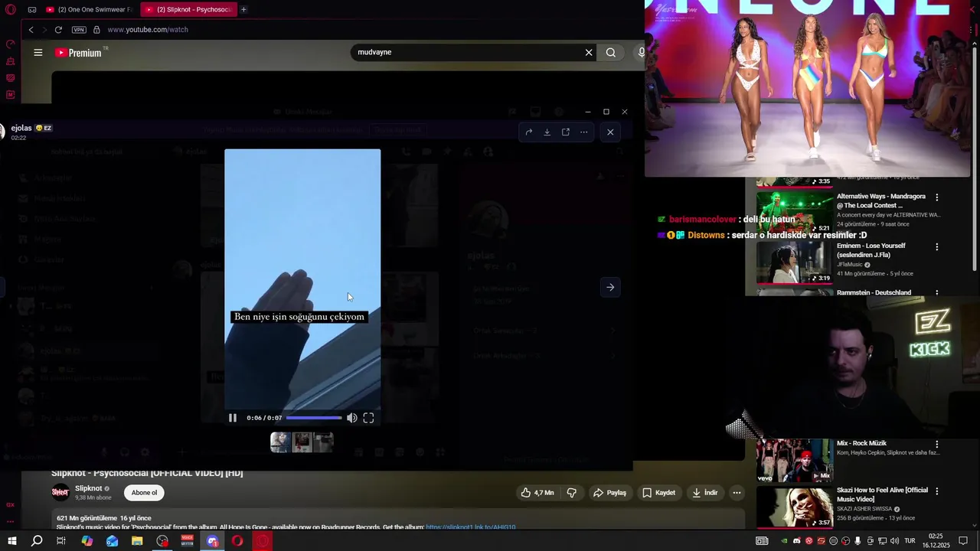Save the video with Kaydet
This screenshot has height=551, width=980.
coord(659,493)
